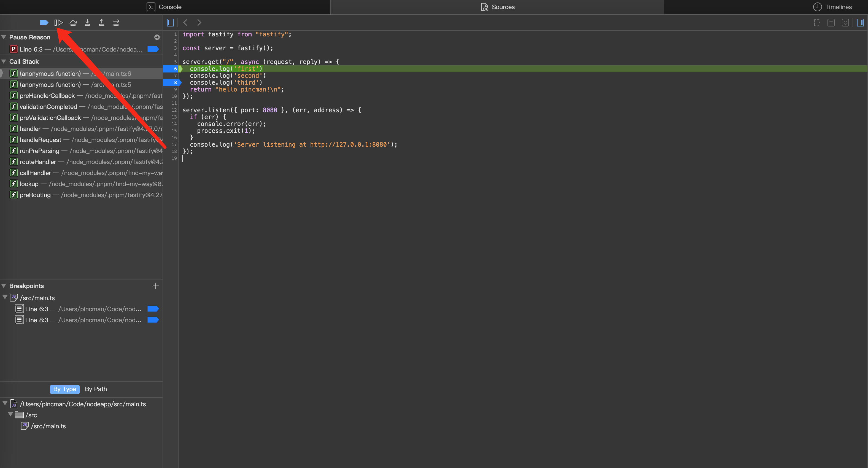
Task: Click the Step over icon
Action: 73,23
